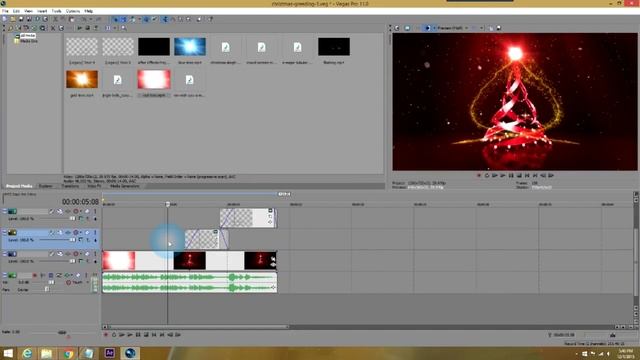This screenshot has height=360, width=640.
Task: Toggle Bypass Motion Blur on first video track
Action: [x=51, y=211]
